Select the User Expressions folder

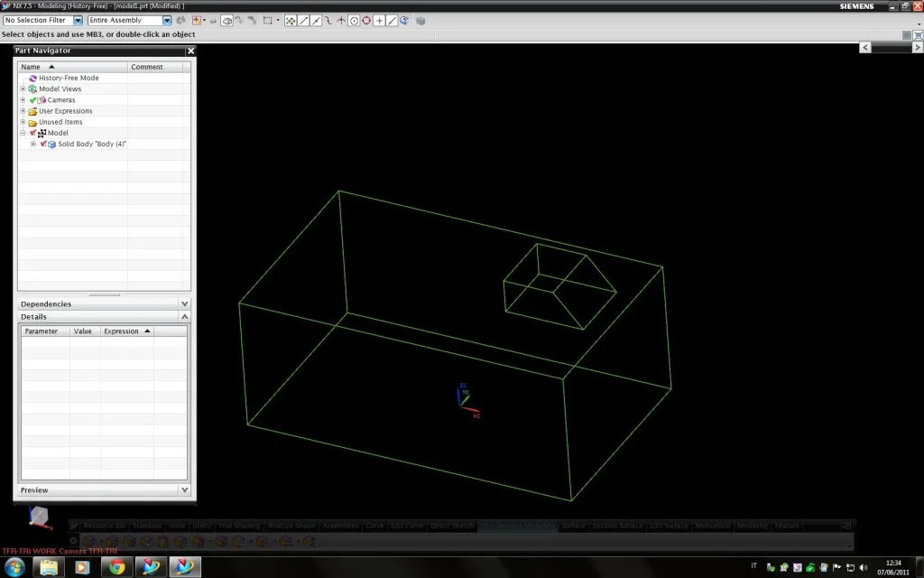point(65,111)
